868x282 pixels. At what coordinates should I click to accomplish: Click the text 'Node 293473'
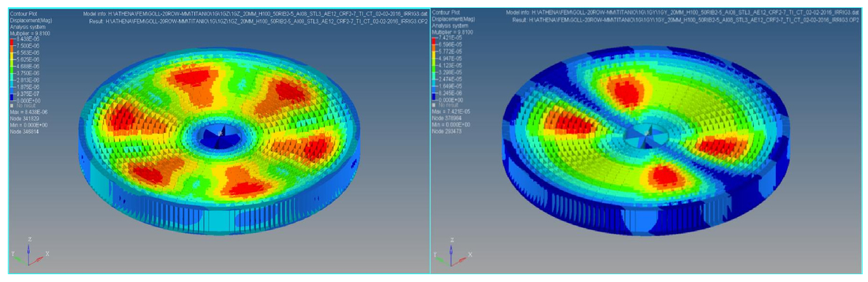point(446,132)
